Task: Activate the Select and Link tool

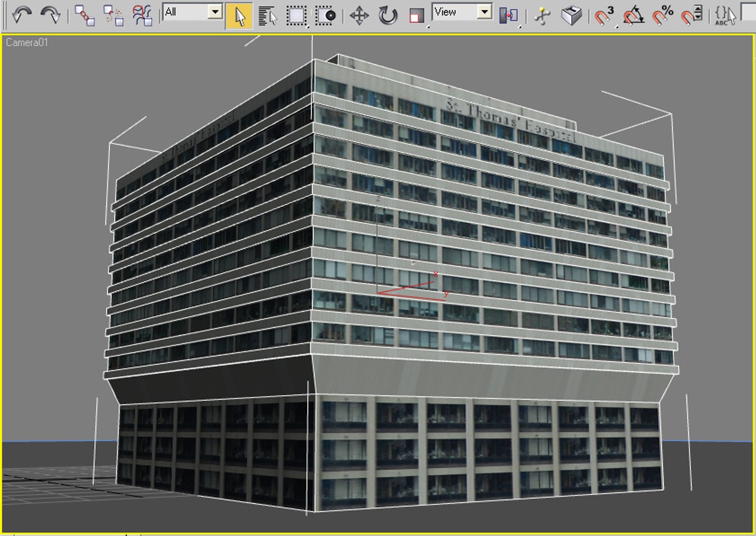Action: (x=84, y=15)
